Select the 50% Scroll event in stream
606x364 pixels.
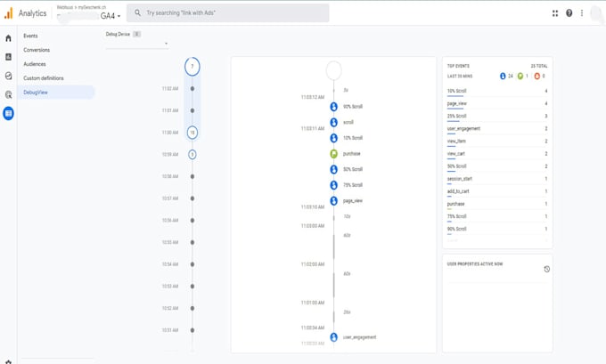click(334, 169)
